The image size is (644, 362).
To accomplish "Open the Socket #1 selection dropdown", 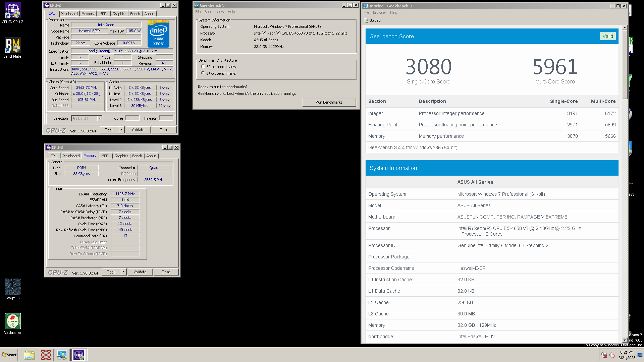I will 99,118.
